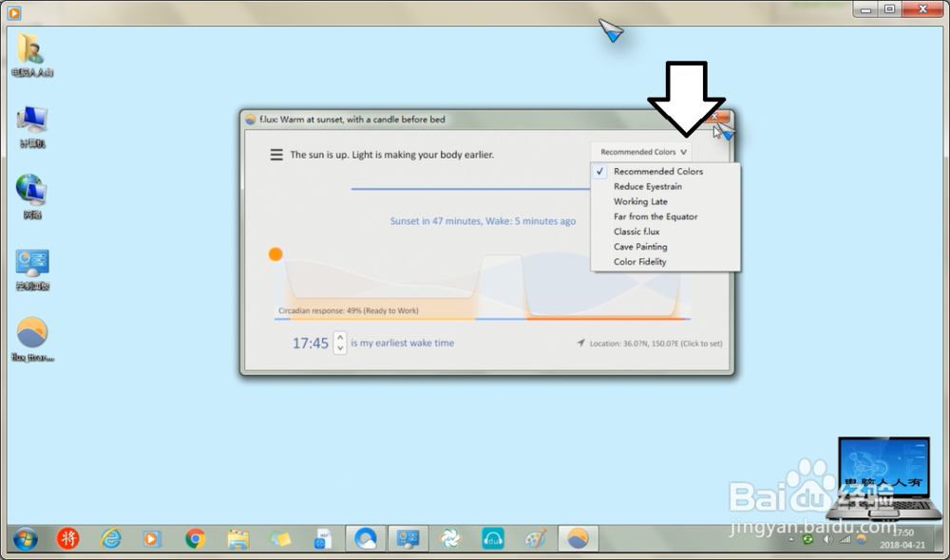Select Classic f.lux preset

636,232
